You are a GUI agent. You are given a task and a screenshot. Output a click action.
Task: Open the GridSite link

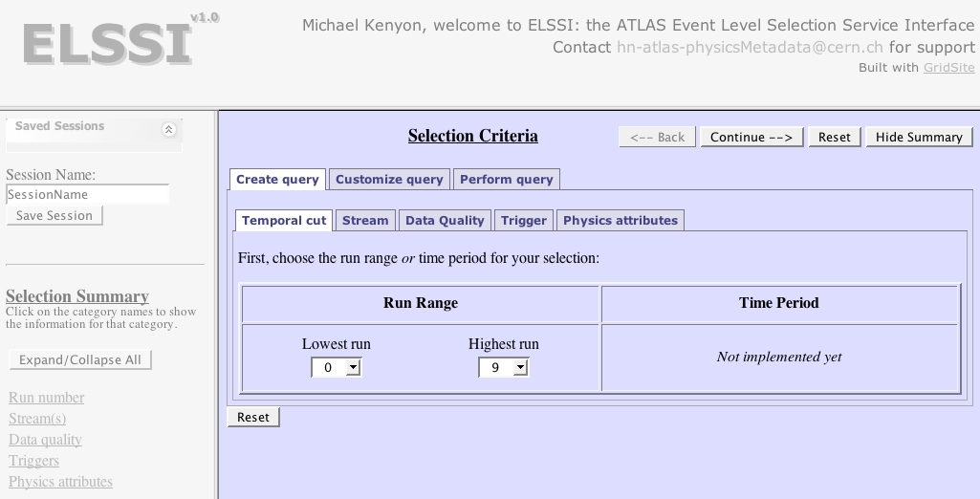(948, 68)
